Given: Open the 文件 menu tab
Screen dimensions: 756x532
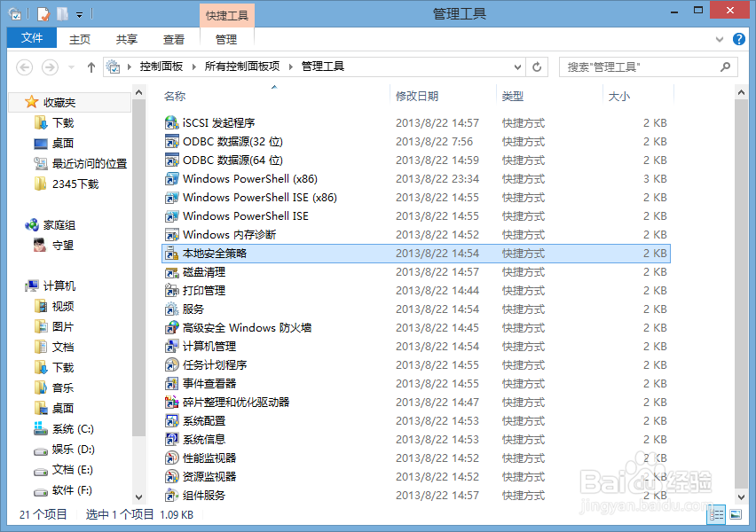Looking at the screenshot, I should pyautogui.click(x=32, y=38).
